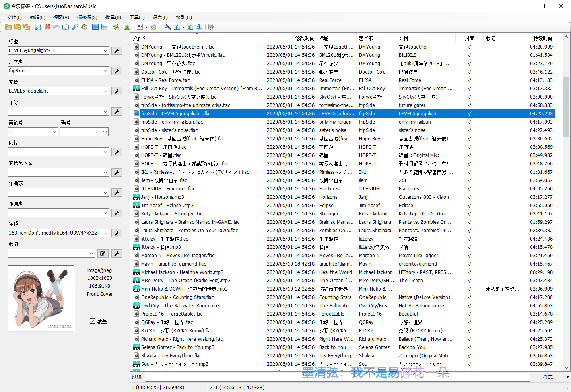Open the 批量(B) menu
This screenshot has width=571, height=392.
coord(113,17)
